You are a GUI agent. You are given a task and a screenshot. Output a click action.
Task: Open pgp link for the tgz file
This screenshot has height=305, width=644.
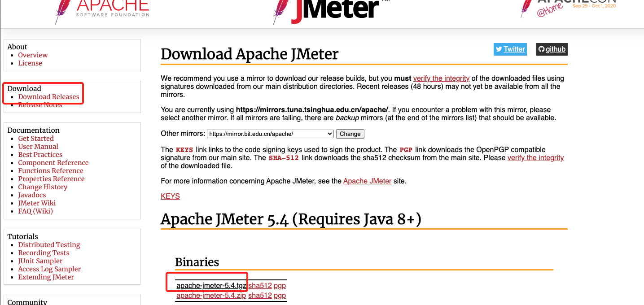click(x=280, y=286)
